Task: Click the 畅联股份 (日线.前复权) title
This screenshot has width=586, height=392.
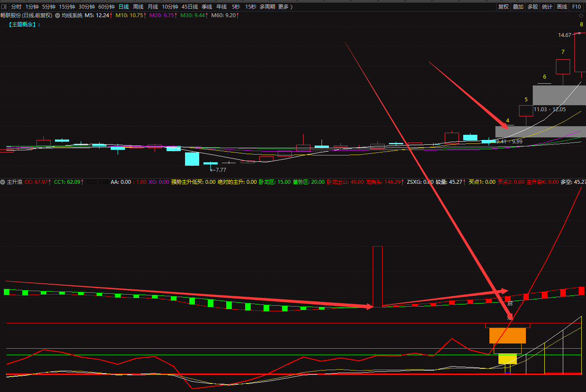Action: click(x=27, y=15)
